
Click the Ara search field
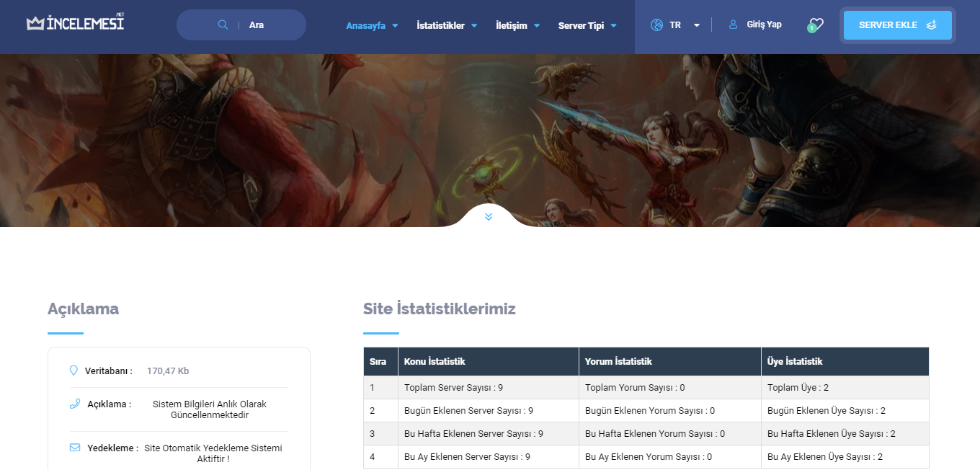(241, 25)
